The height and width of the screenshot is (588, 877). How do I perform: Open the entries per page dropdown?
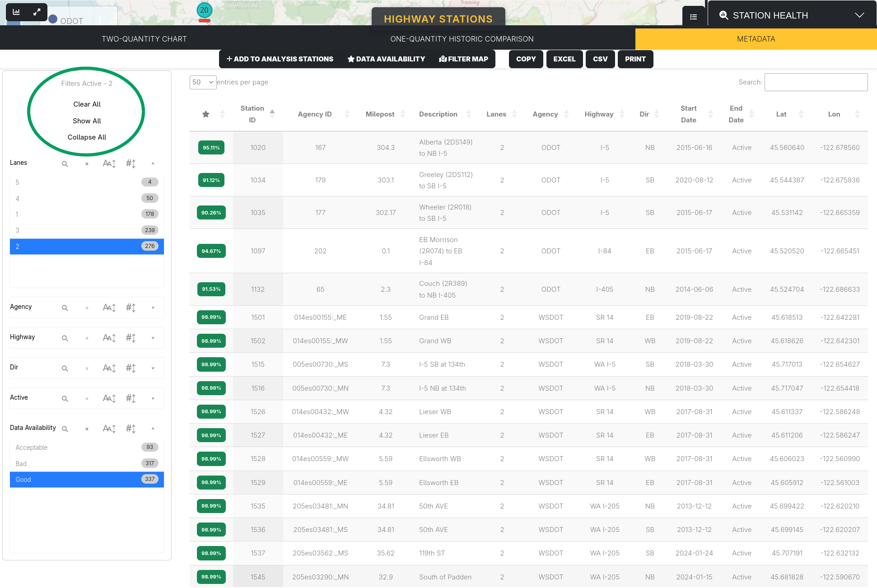click(203, 82)
